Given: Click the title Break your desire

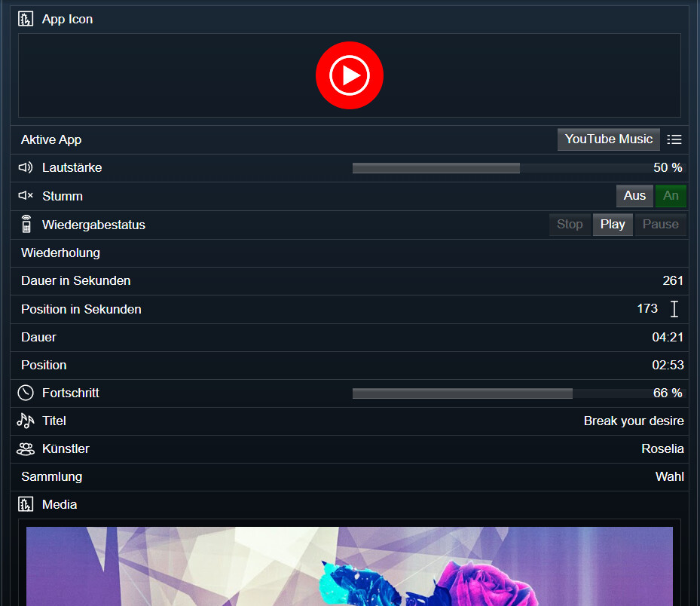Looking at the screenshot, I should pos(634,421).
